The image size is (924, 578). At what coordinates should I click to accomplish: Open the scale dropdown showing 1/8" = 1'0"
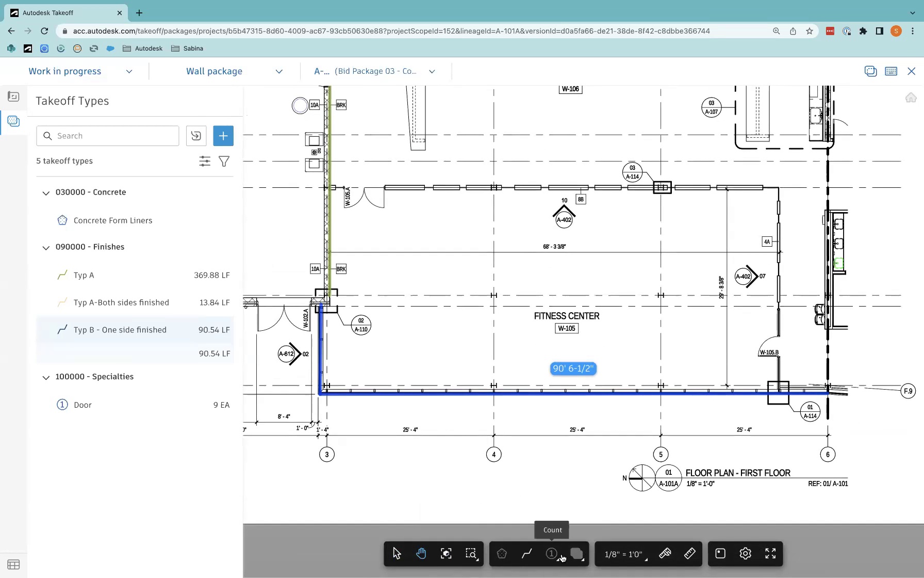[624, 554]
